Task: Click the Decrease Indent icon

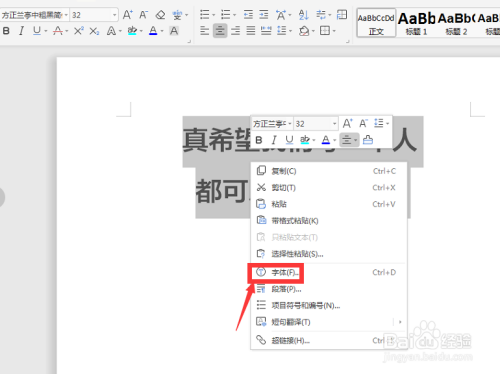Action: [248, 15]
